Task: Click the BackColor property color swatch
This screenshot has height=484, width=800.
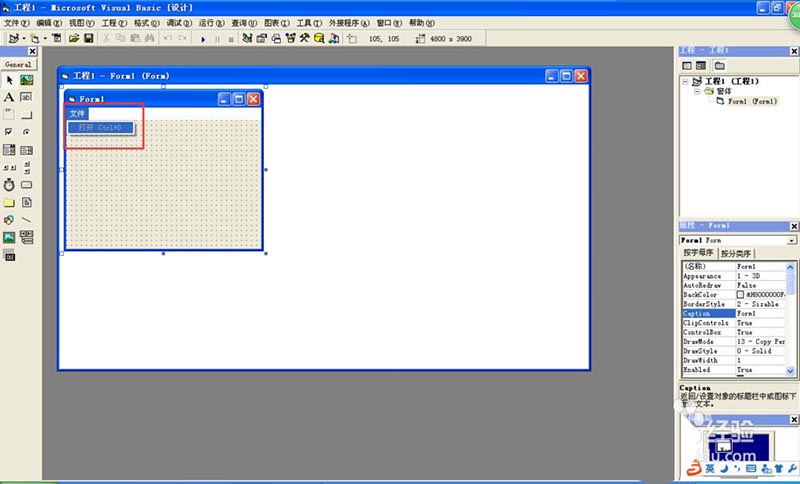Action: coord(740,295)
